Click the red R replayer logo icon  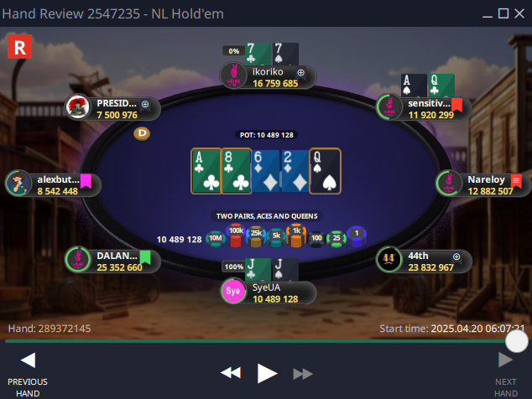[19, 47]
